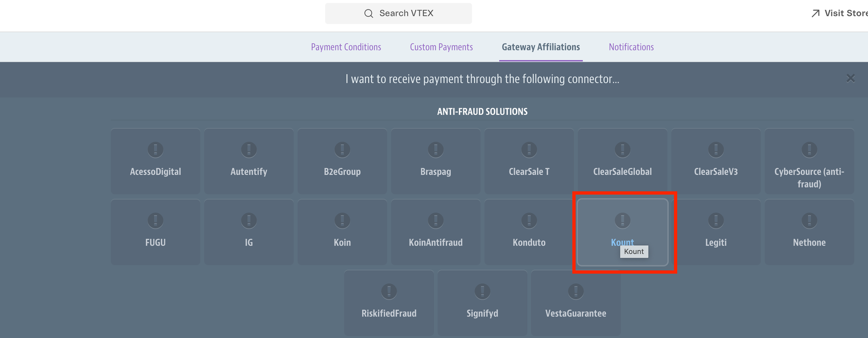Pick the Nethone label
This screenshot has height=338, width=868.
(809, 243)
